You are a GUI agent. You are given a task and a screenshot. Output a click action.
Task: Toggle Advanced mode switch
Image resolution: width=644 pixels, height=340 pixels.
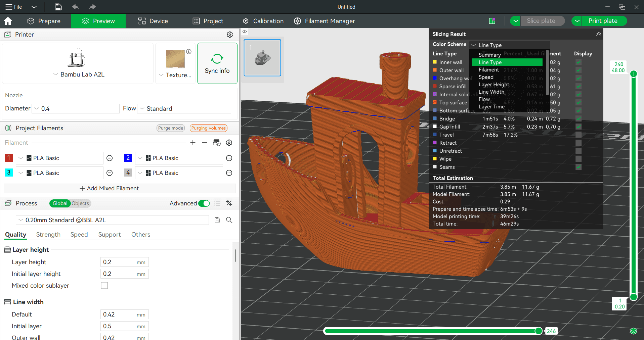pyautogui.click(x=204, y=203)
